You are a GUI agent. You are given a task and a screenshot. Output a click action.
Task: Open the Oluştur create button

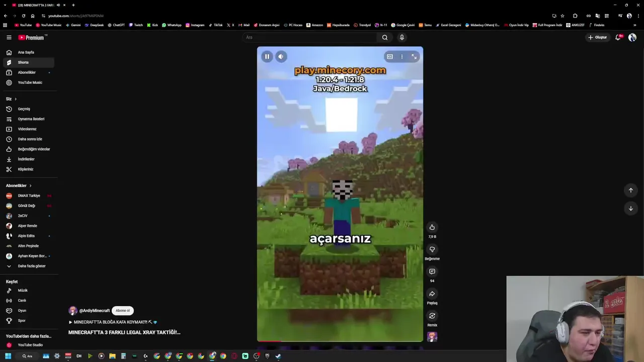point(598,37)
